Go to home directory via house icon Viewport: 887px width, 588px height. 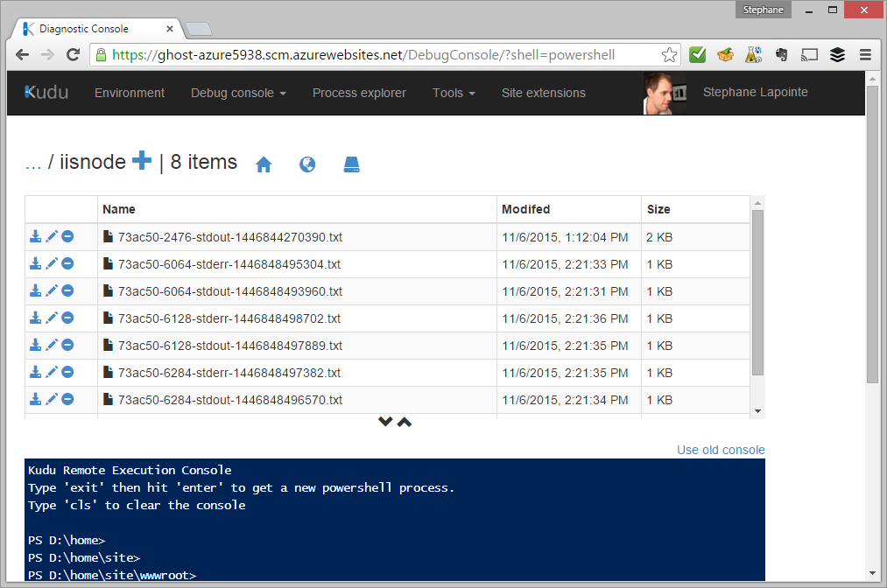pos(264,164)
